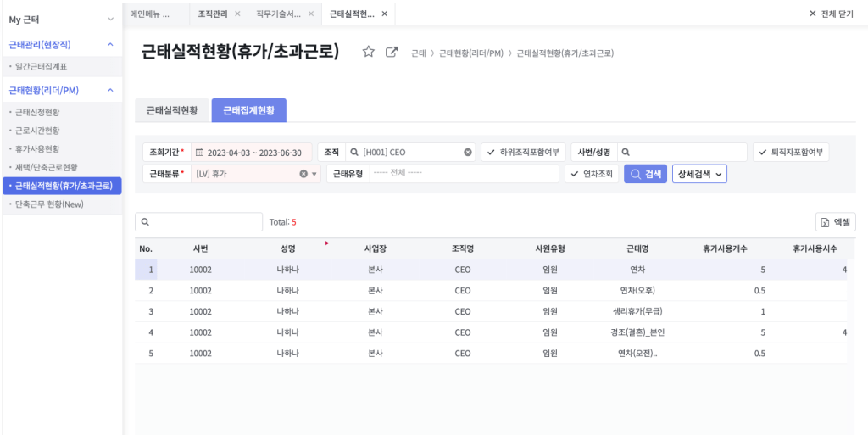
Task: Toggle 퇴직자포함여부 checkbox
Action: pos(791,152)
